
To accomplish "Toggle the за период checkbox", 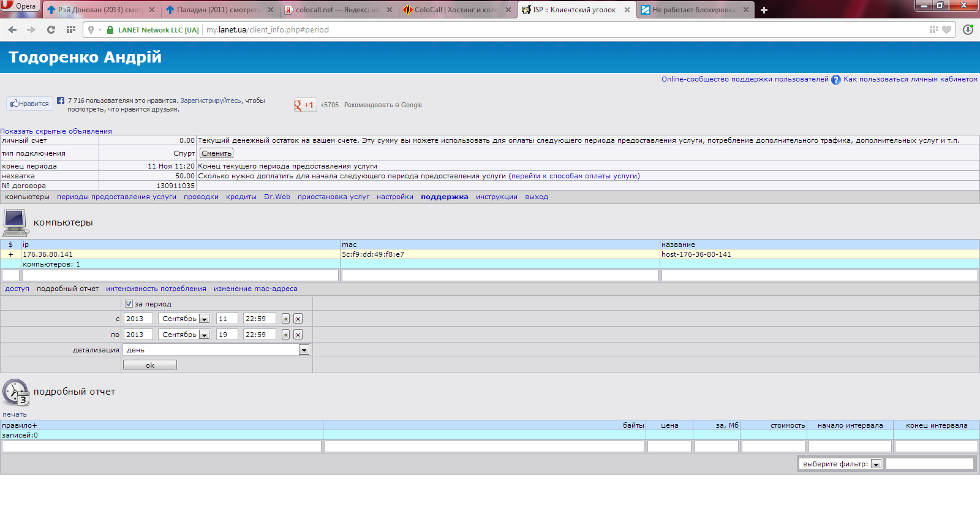I will 129,303.
